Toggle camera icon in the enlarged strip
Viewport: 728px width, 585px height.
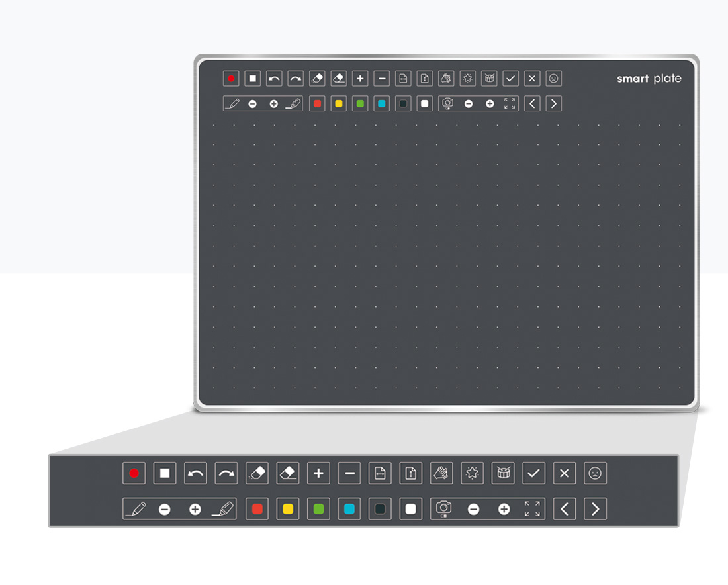pyautogui.click(x=444, y=508)
